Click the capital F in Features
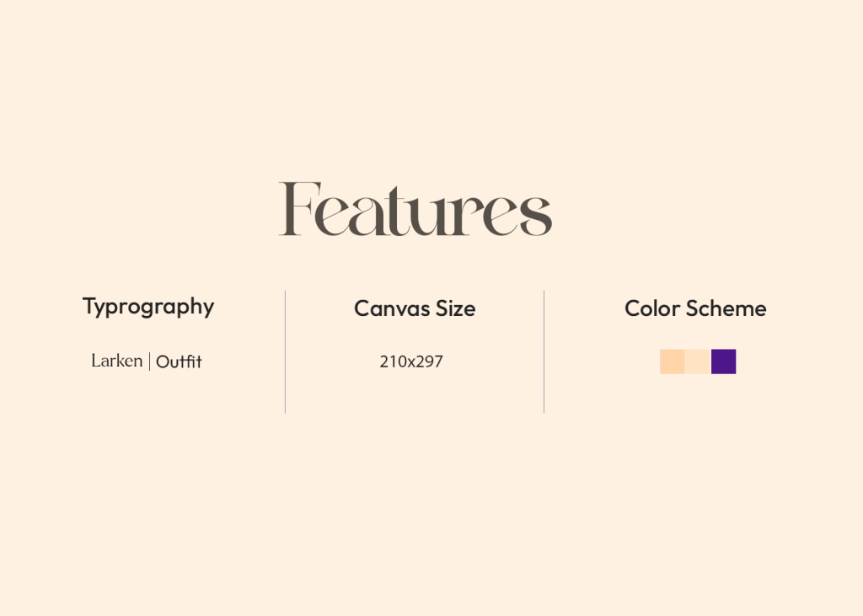The image size is (863, 616). pyautogui.click(x=301, y=209)
